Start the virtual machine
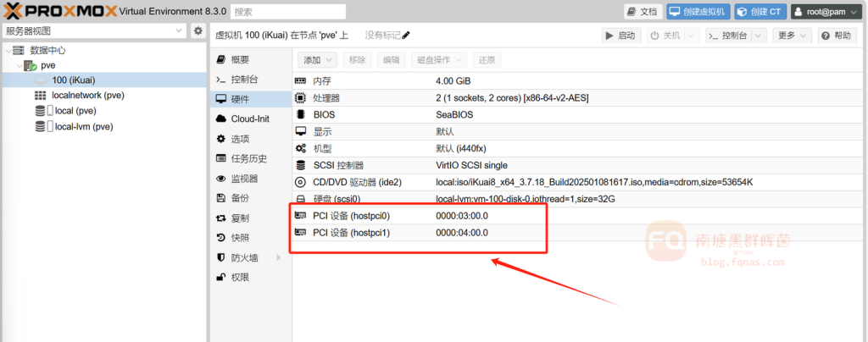This screenshot has height=342, width=868. point(620,36)
